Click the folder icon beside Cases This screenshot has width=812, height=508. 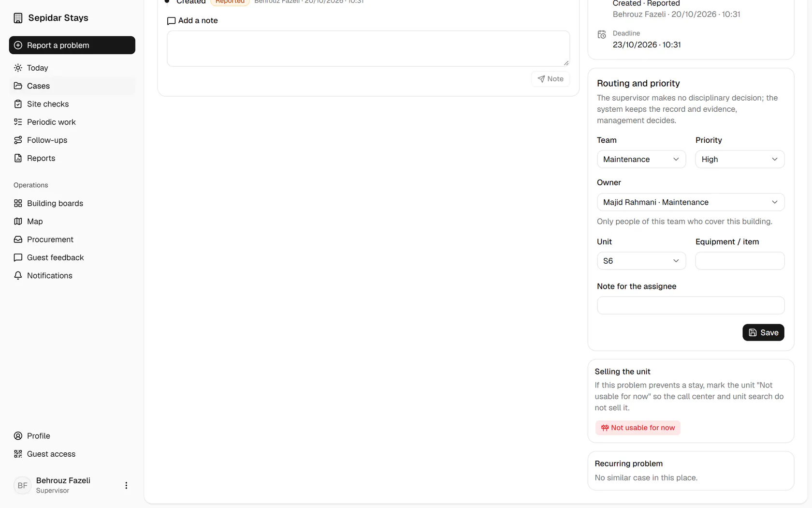pyautogui.click(x=18, y=86)
